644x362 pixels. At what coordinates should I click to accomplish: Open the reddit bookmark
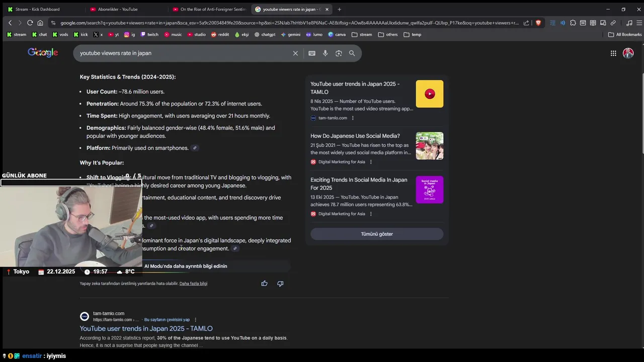click(220, 35)
